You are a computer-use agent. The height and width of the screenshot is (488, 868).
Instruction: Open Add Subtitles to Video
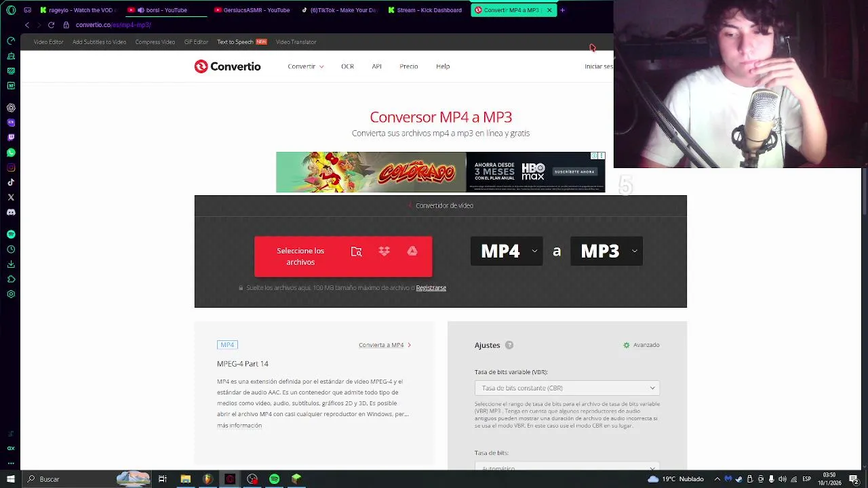pos(99,42)
